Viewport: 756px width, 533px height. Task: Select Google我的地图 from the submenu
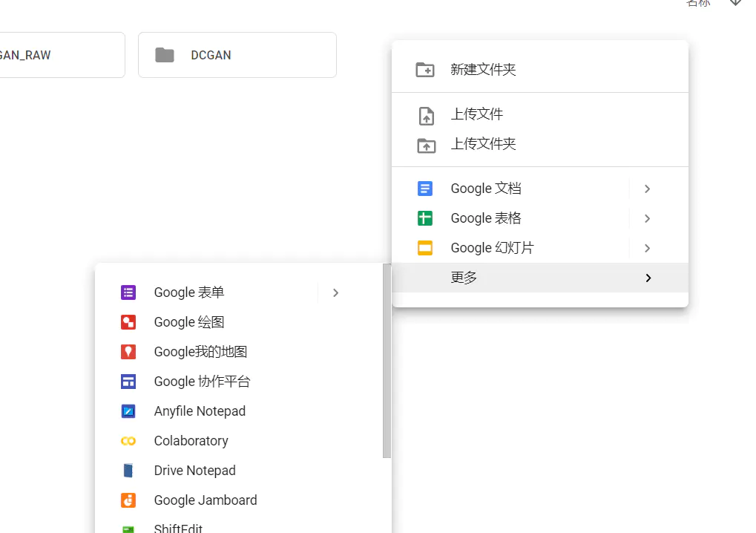click(239, 352)
